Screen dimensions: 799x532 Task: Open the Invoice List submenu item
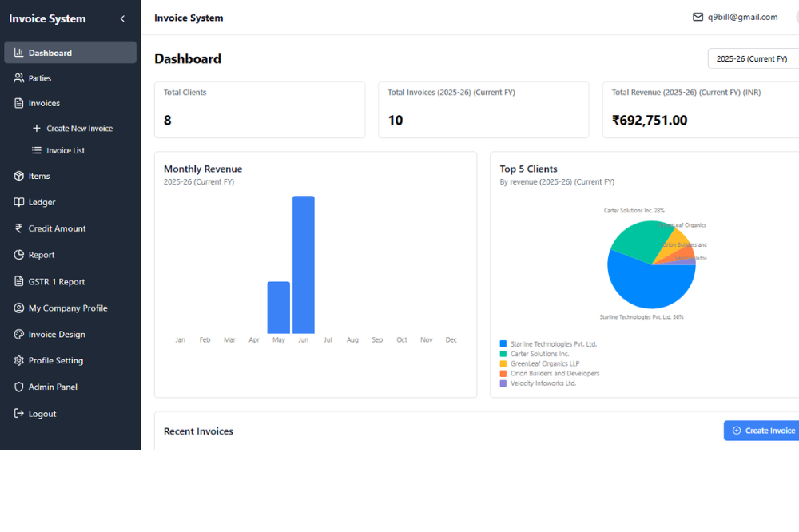click(79, 150)
